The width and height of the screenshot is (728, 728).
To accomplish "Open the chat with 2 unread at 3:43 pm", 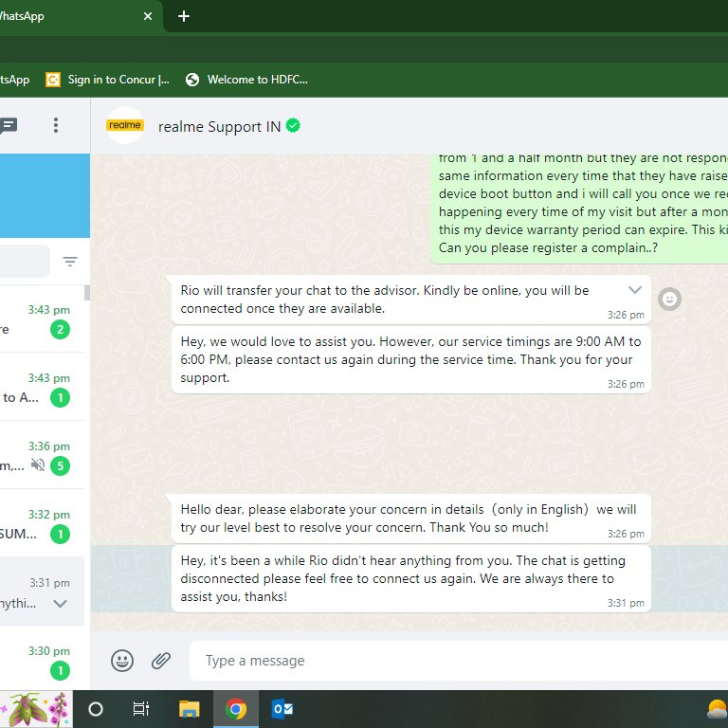I will [42, 318].
